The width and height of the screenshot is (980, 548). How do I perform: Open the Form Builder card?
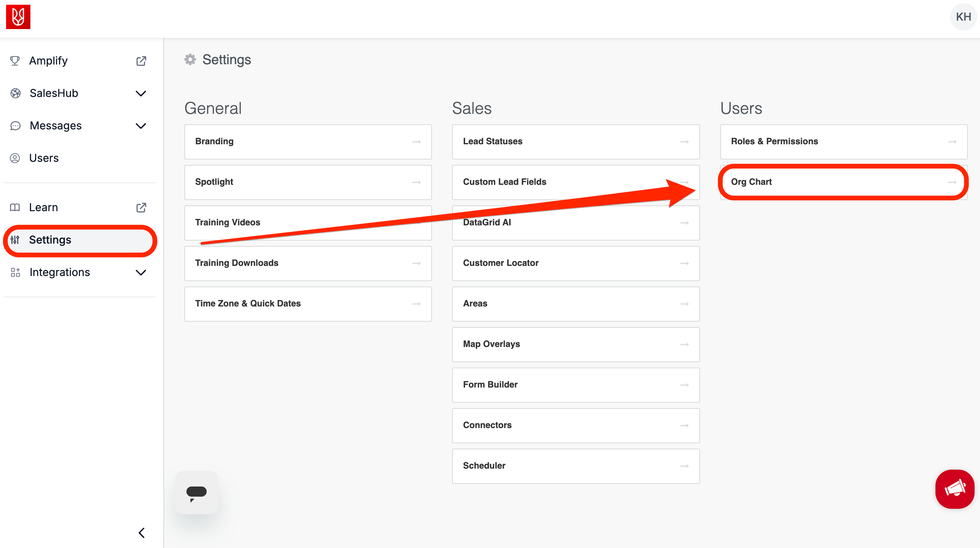click(575, 385)
